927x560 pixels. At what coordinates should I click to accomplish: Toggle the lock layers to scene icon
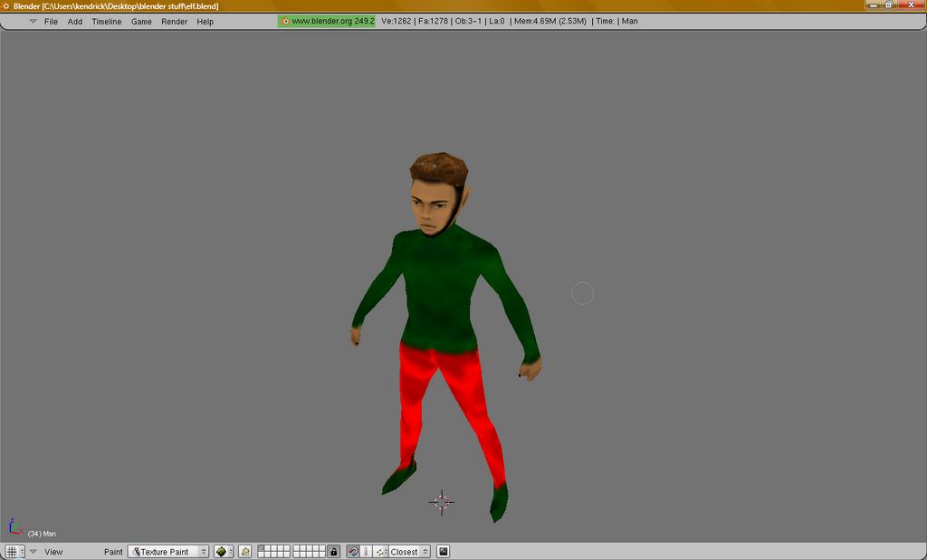(334, 552)
